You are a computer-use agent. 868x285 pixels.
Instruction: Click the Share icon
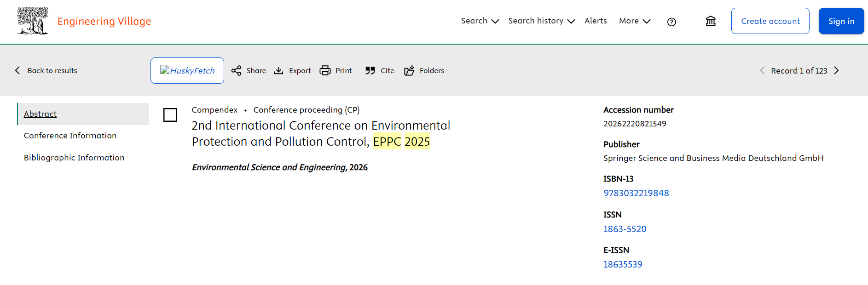[236, 70]
